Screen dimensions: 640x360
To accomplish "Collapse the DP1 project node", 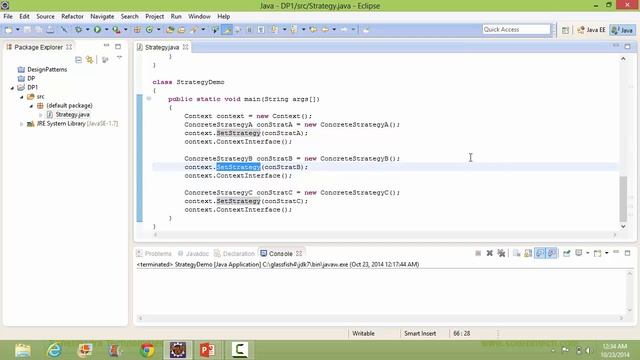I will (12, 88).
